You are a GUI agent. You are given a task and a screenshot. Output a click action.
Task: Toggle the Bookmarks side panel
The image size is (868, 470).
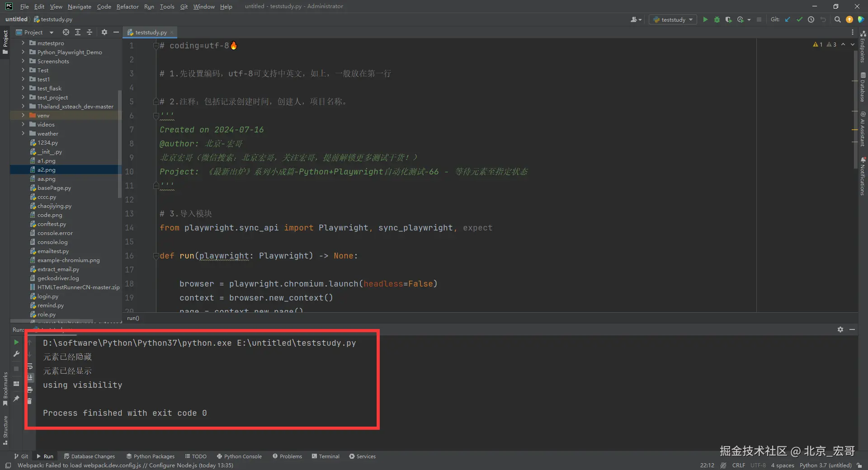tap(5, 389)
